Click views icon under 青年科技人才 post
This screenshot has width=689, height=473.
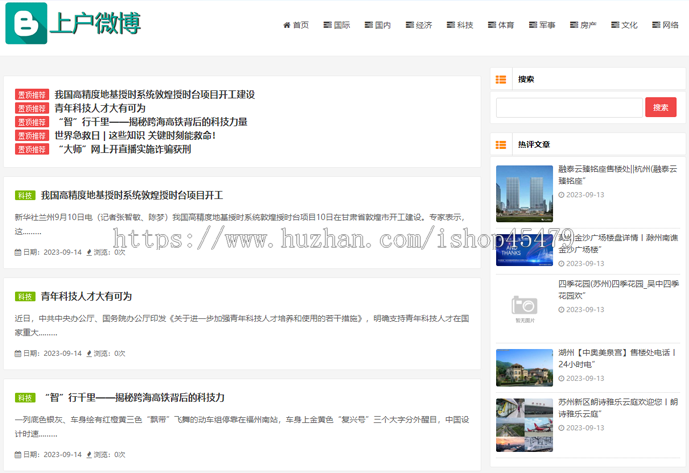89,353
